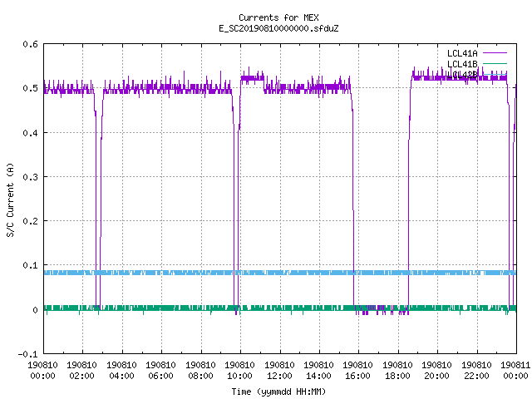Click the y-axis tick value '-0.1'
The height and width of the screenshot is (399, 532).
pos(27,354)
